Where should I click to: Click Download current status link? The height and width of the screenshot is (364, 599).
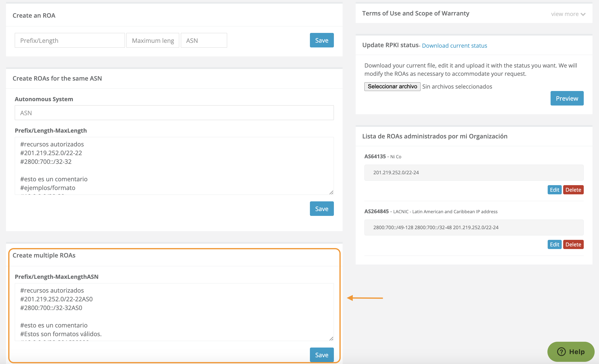454,46
